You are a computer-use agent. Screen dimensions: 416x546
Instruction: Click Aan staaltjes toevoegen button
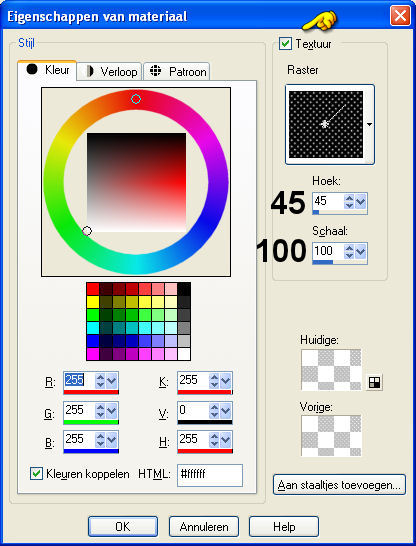tap(339, 485)
